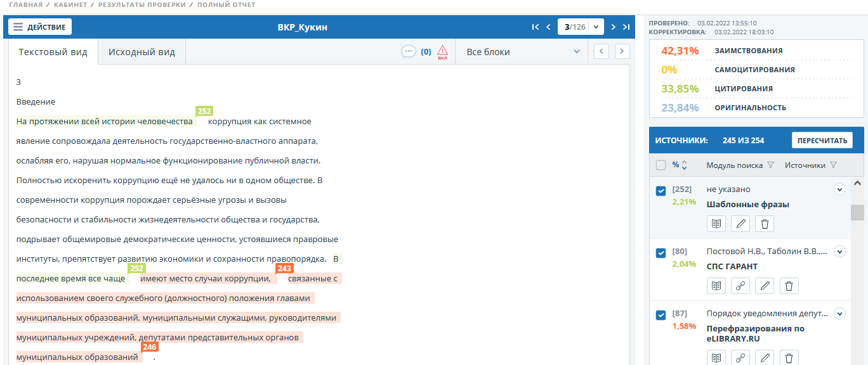Open link icon for СПС ГАРАНТ source
Viewport: 868px width, 365px height.
(740, 286)
